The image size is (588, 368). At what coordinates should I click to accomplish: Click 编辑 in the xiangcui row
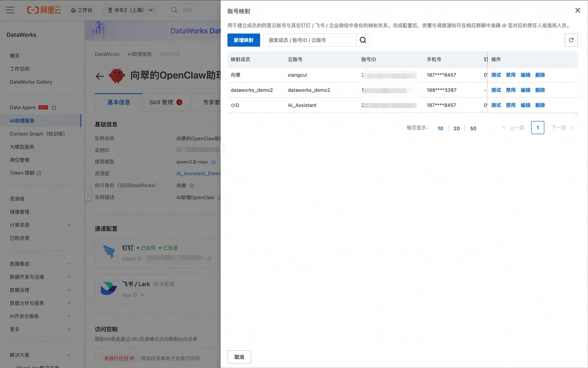click(525, 75)
